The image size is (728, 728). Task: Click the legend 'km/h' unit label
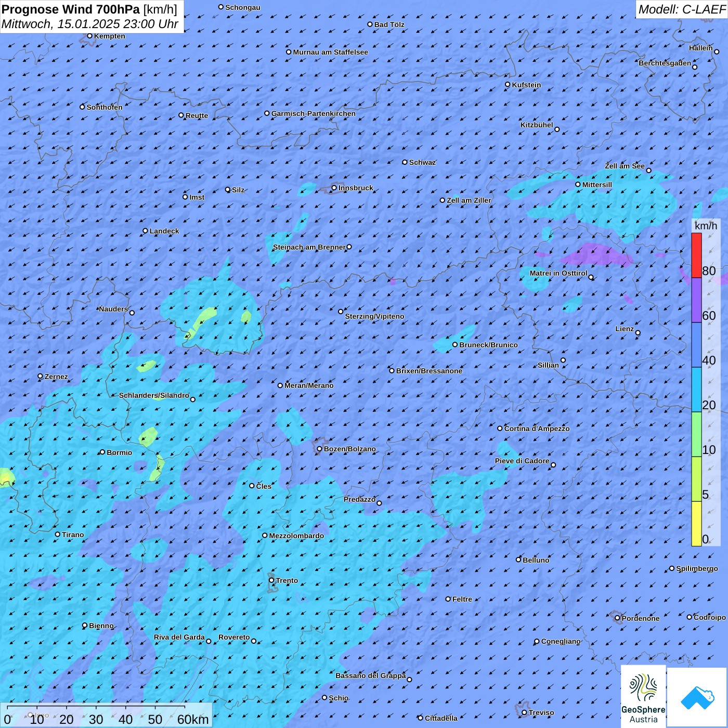(x=706, y=226)
